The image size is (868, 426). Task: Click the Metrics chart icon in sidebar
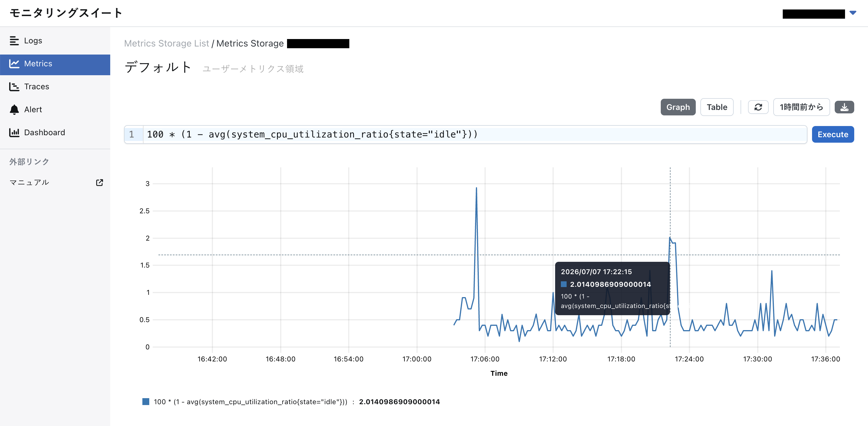point(14,64)
